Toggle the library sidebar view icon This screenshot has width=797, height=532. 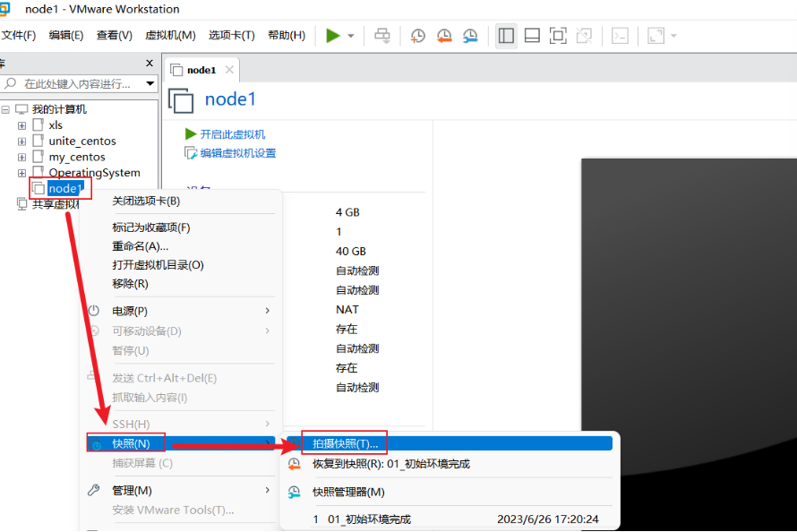pos(506,36)
